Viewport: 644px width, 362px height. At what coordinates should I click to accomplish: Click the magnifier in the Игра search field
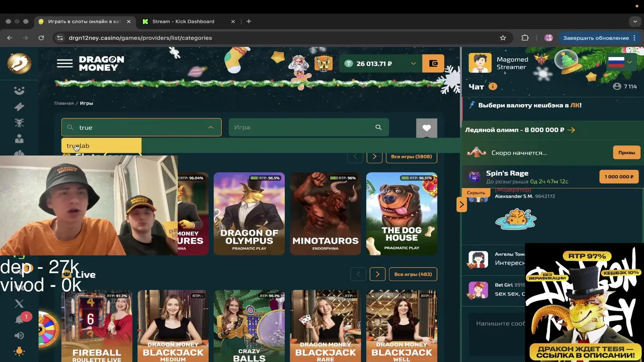(378, 127)
